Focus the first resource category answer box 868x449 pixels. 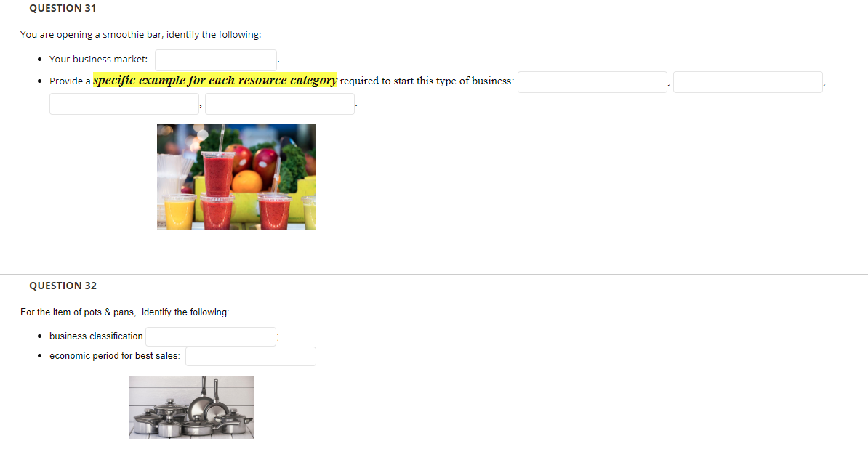coord(592,82)
